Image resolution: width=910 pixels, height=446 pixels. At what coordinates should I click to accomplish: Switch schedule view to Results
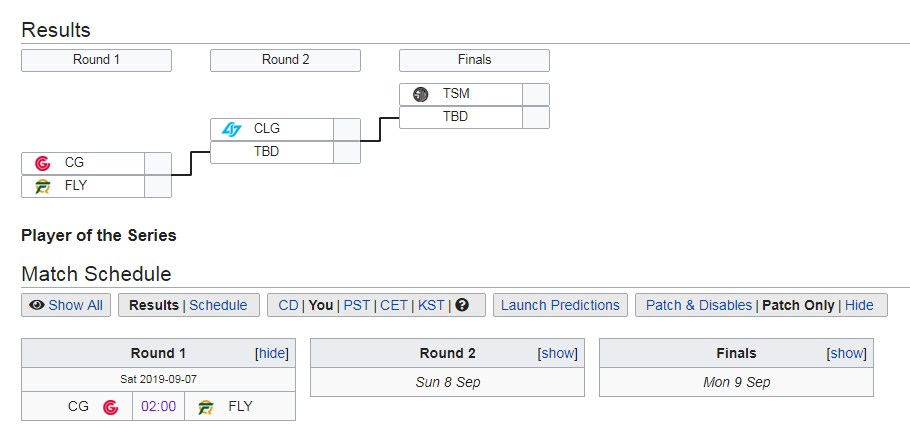(154, 305)
